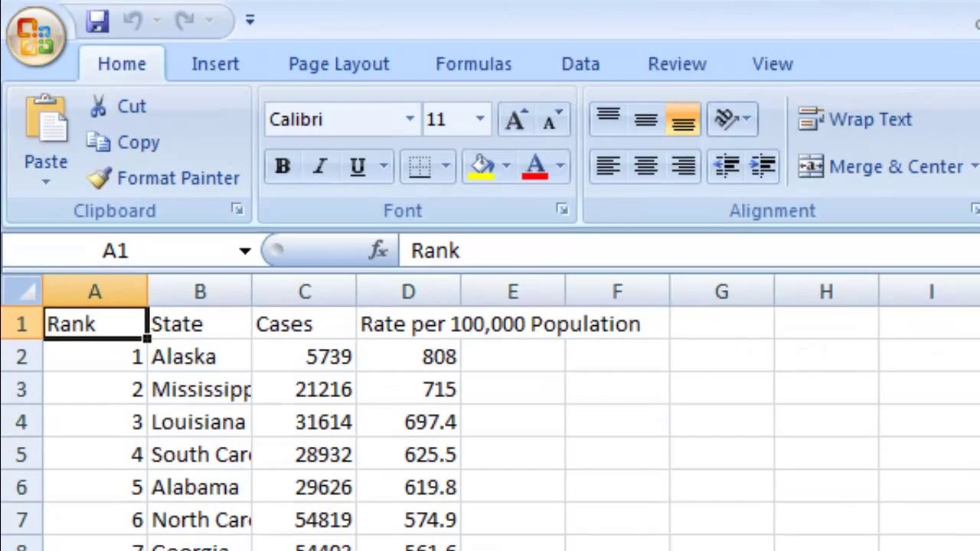The width and height of the screenshot is (980, 551).
Task: Open the Name Box dropdown
Action: (244, 251)
